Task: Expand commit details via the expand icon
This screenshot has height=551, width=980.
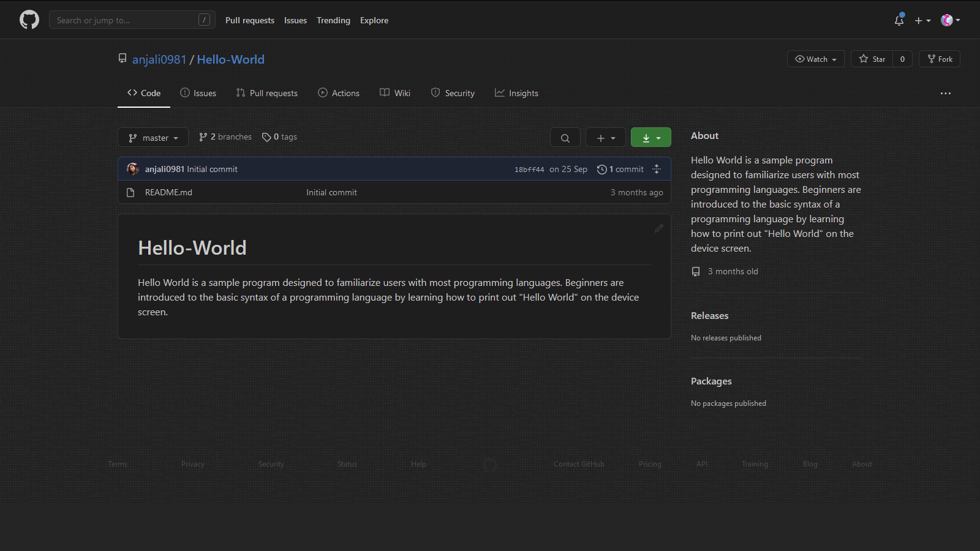Action: 657,170
